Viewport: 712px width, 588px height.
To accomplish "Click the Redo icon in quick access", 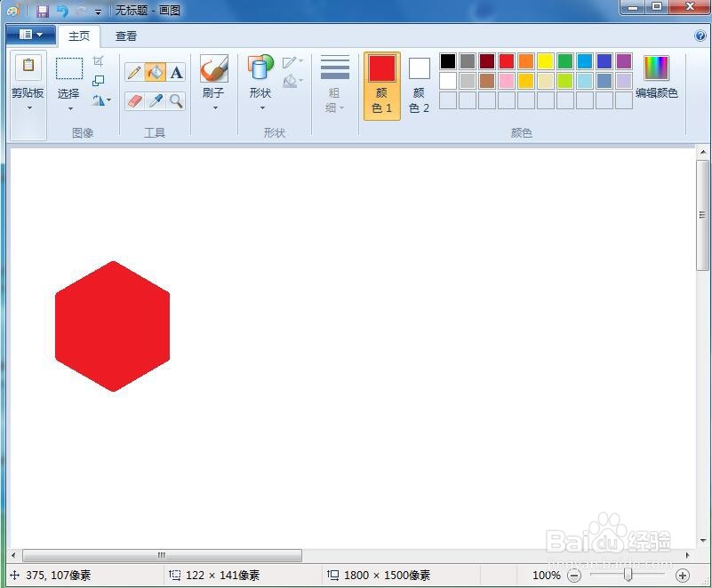I will click(x=82, y=11).
